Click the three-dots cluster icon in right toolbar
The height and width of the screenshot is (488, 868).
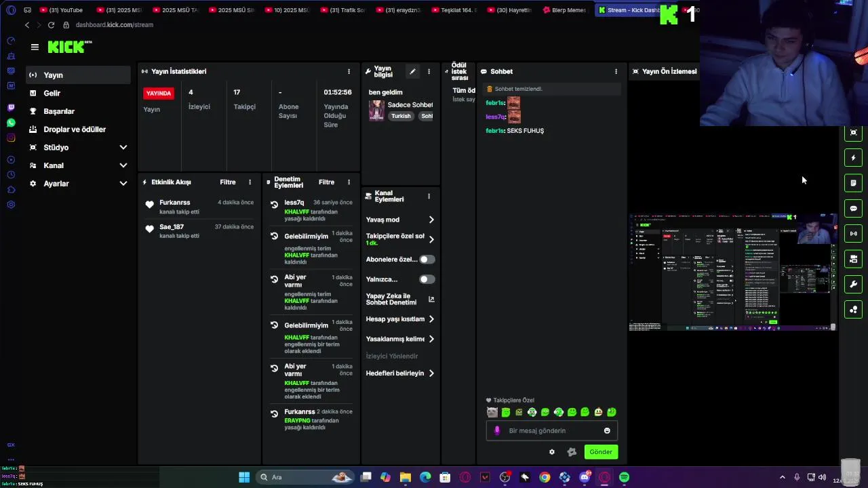coord(853,310)
